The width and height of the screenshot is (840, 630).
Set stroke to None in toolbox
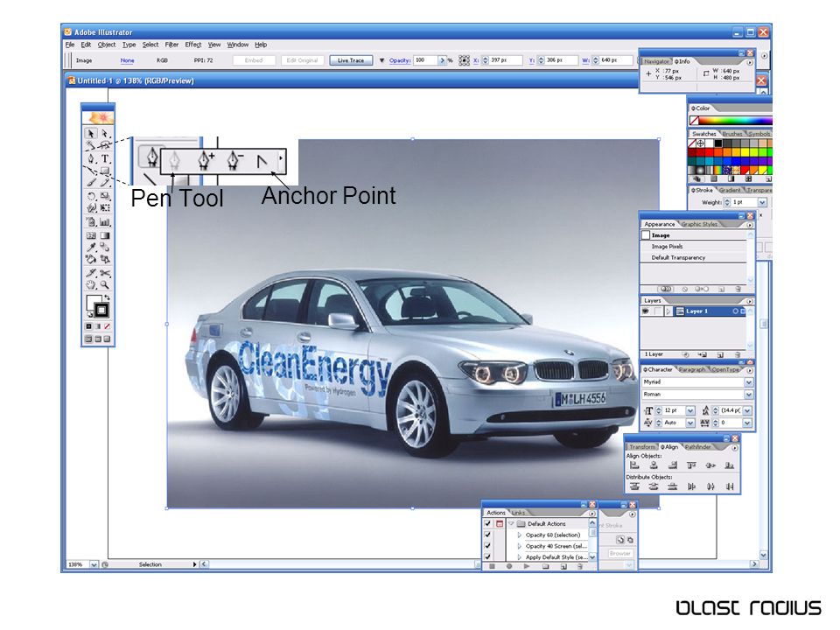pyautogui.click(x=107, y=326)
